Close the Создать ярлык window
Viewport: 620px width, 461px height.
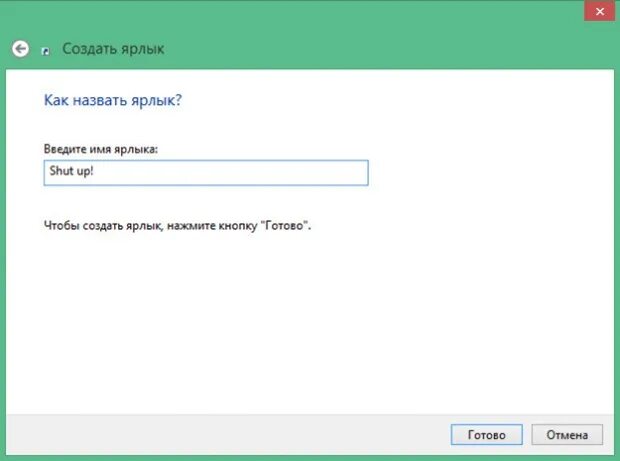599,11
